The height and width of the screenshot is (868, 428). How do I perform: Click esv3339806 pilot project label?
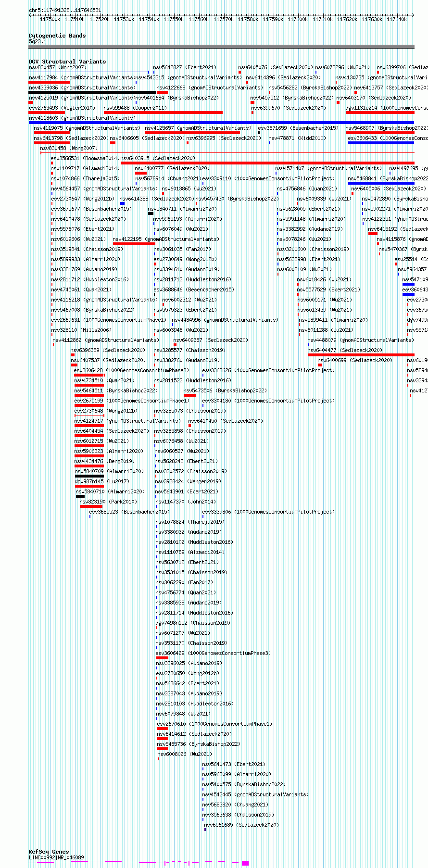coord(268,512)
